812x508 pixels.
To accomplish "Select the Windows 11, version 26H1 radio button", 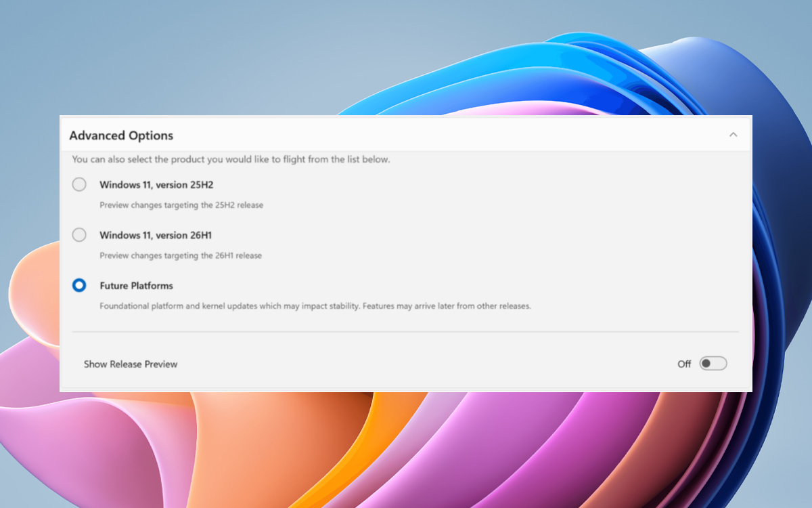I will pos(79,235).
